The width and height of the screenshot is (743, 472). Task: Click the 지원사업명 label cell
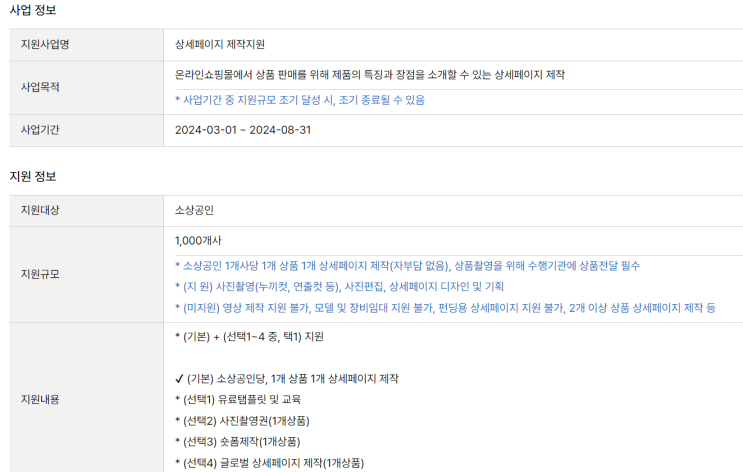point(45,44)
